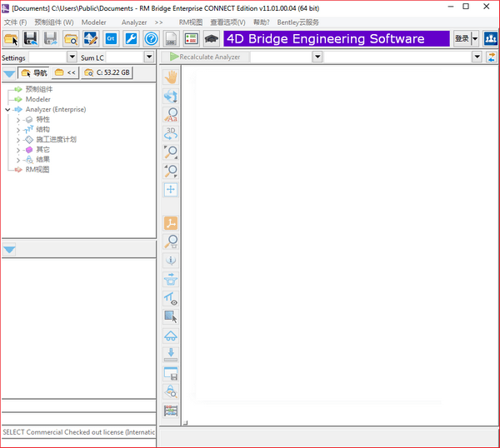Click the users icon beside login
The image size is (500, 448).
pyautogui.click(x=491, y=38)
